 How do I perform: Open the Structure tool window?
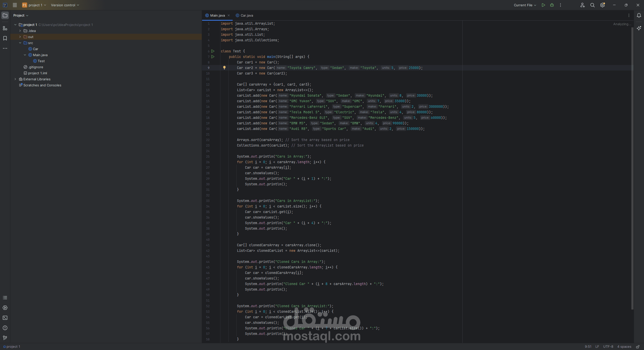pos(5,28)
